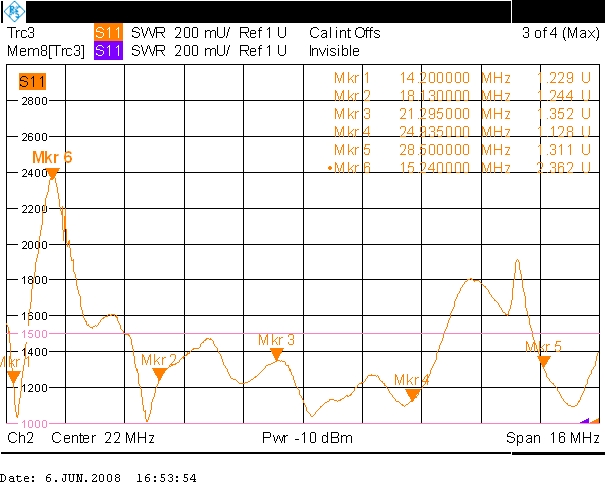
Task: Click the Mkr 4 marker triangle
Action: tap(412, 395)
